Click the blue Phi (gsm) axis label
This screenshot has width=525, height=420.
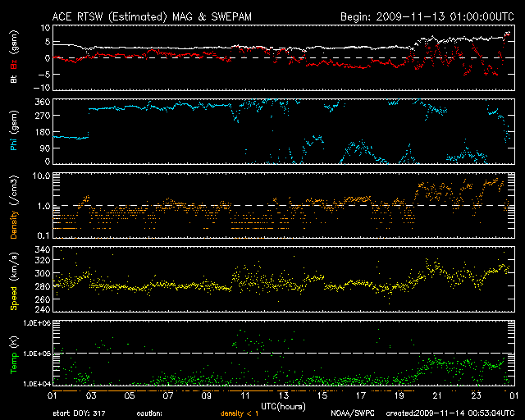13,130
